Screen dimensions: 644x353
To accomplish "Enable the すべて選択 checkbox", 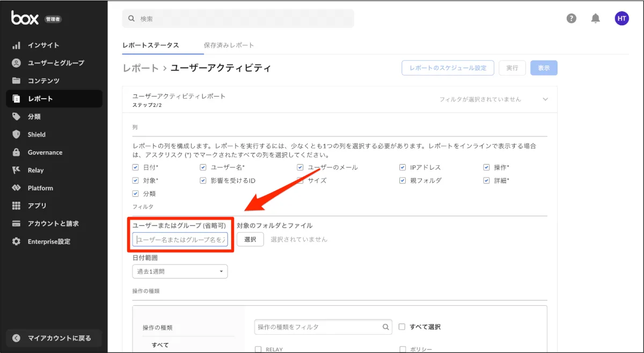I will click(x=402, y=327).
